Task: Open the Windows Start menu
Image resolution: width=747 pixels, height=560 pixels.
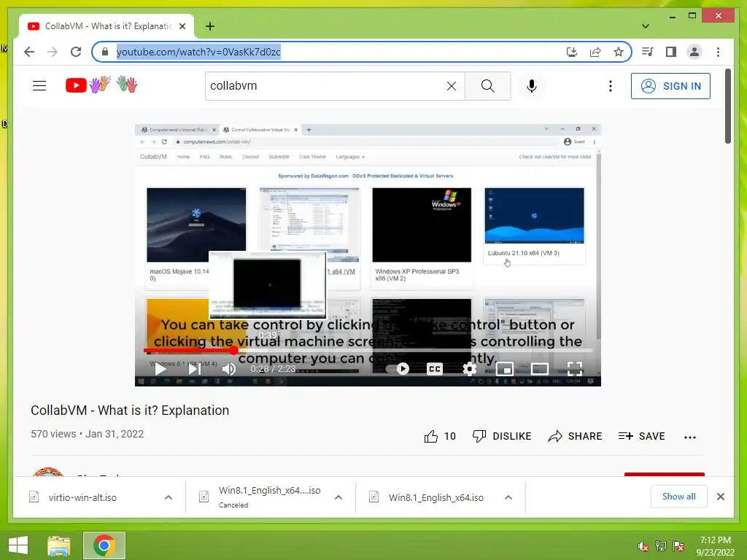Action: 18,545
